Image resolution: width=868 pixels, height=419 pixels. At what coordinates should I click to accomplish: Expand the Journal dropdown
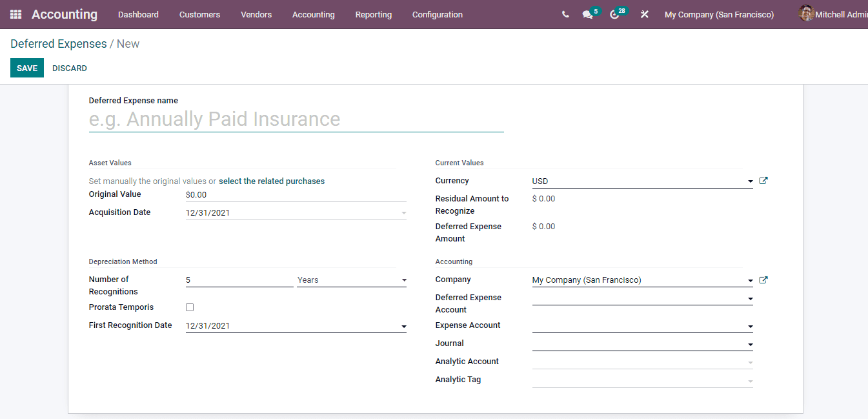[x=750, y=343]
